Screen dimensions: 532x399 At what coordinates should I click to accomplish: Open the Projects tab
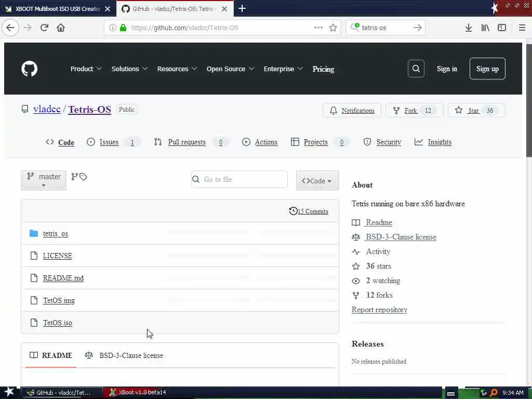point(320,142)
